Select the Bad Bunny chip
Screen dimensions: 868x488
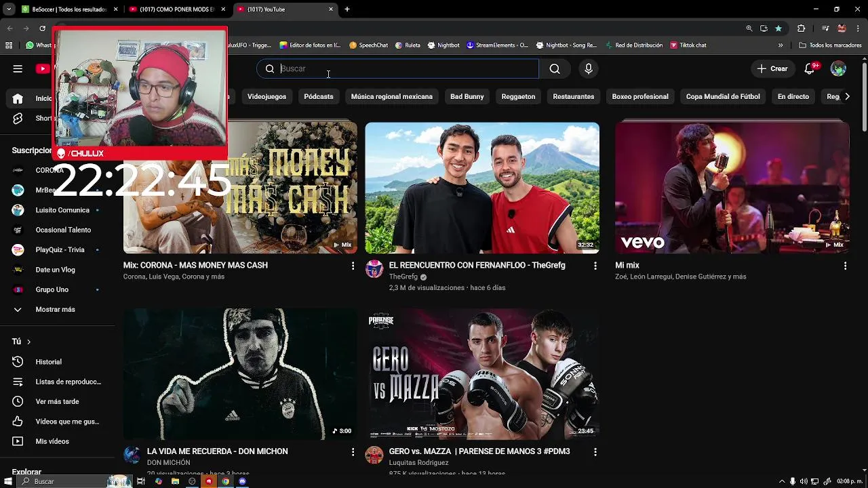tap(467, 97)
